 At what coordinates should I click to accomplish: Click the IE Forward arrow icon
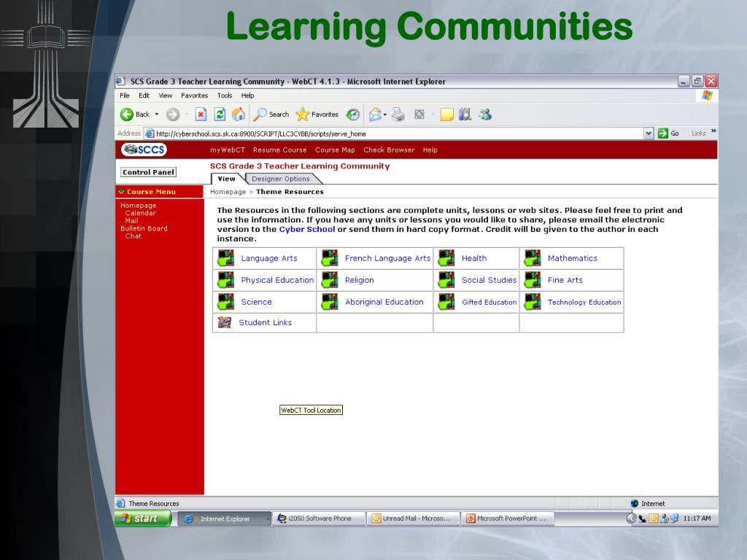[173, 114]
